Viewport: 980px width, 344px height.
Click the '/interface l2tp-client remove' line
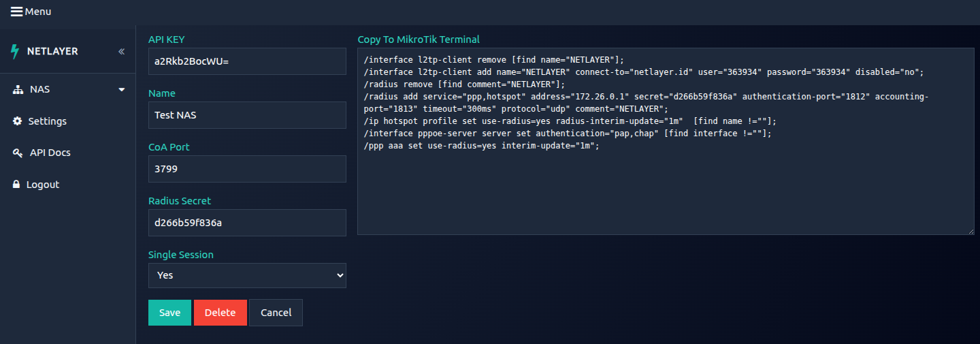click(x=494, y=60)
